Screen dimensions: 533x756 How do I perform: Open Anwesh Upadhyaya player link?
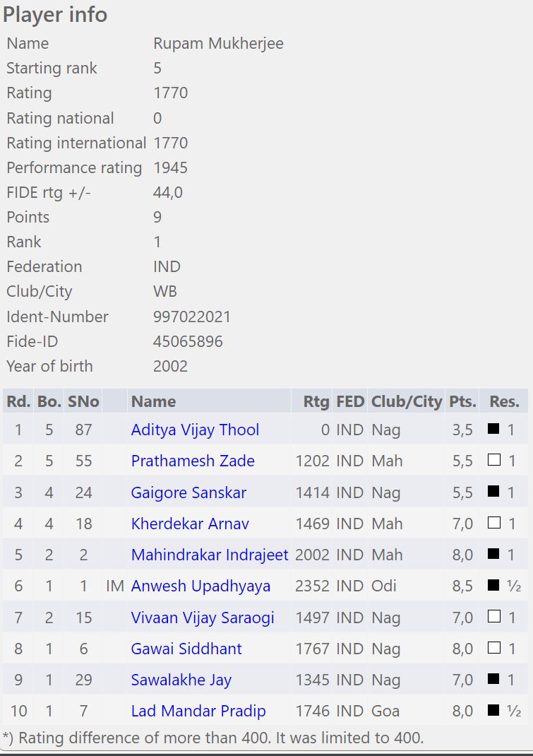click(200, 586)
